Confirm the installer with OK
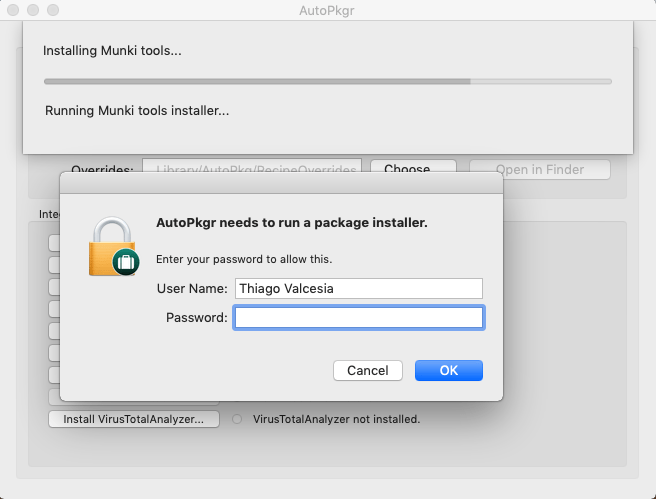 [x=449, y=370]
